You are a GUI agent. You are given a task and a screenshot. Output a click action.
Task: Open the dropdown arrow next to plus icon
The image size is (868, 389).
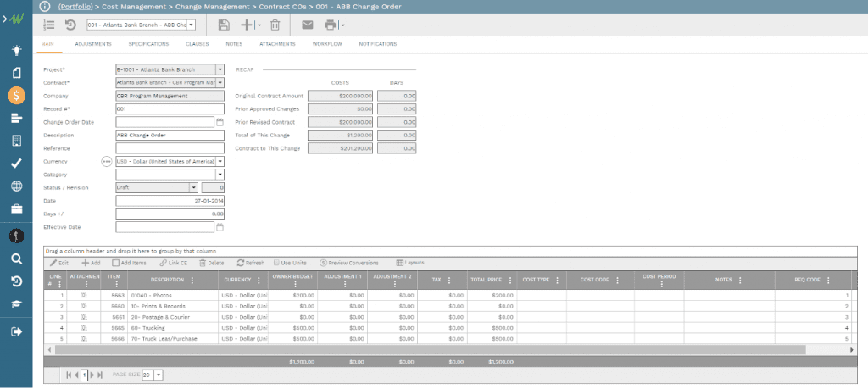coord(259,25)
